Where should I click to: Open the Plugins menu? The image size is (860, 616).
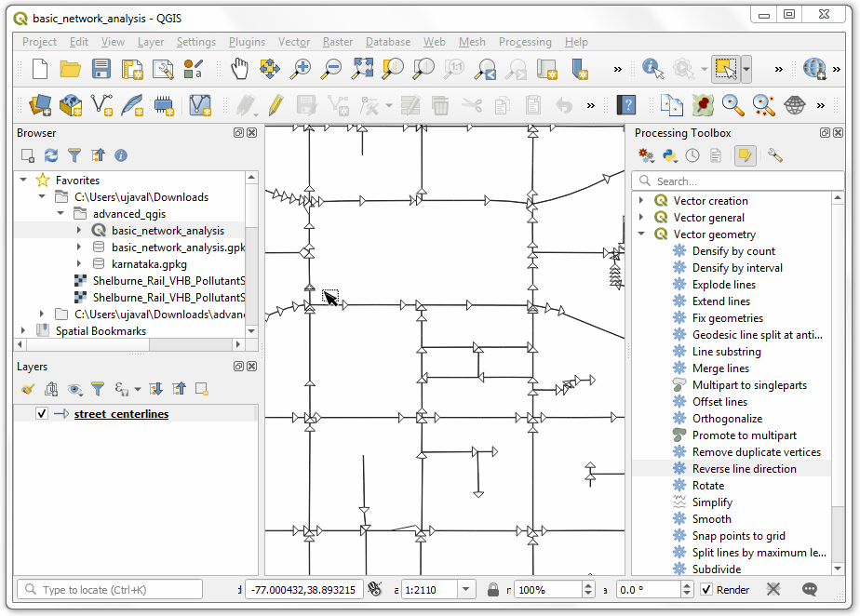247,42
